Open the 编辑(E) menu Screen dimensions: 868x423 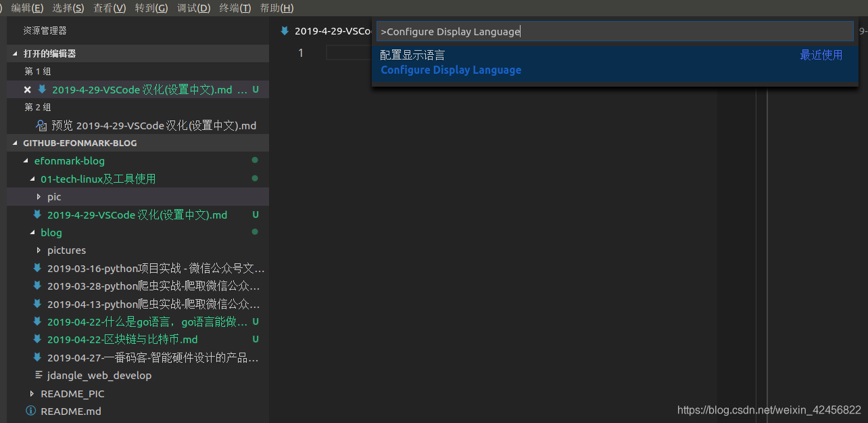tap(27, 8)
